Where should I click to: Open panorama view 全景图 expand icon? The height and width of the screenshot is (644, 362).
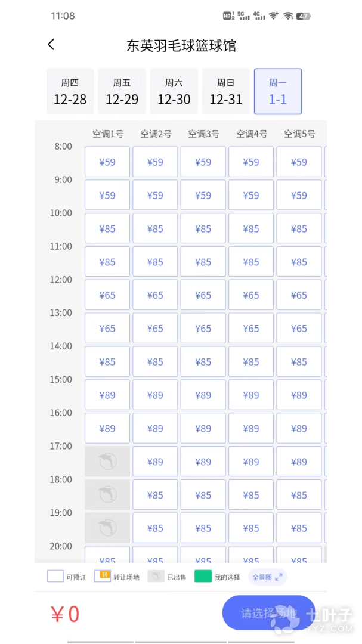[x=279, y=577]
